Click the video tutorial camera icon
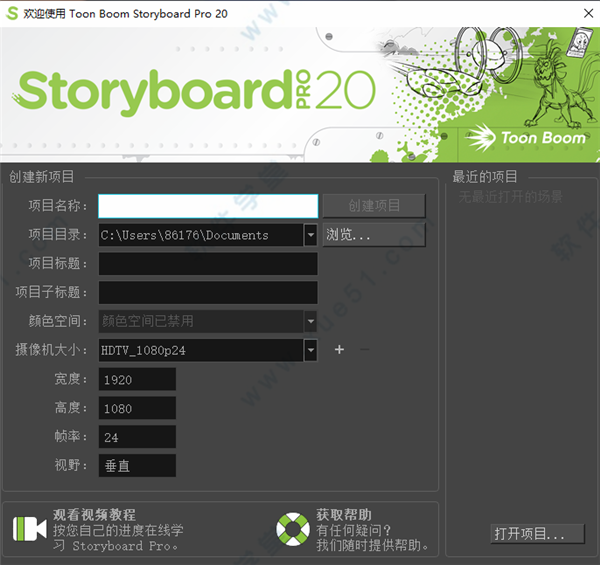Image resolution: width=600 pixels, height=565 pixels. pyautogui.click(x=29, y=529)
